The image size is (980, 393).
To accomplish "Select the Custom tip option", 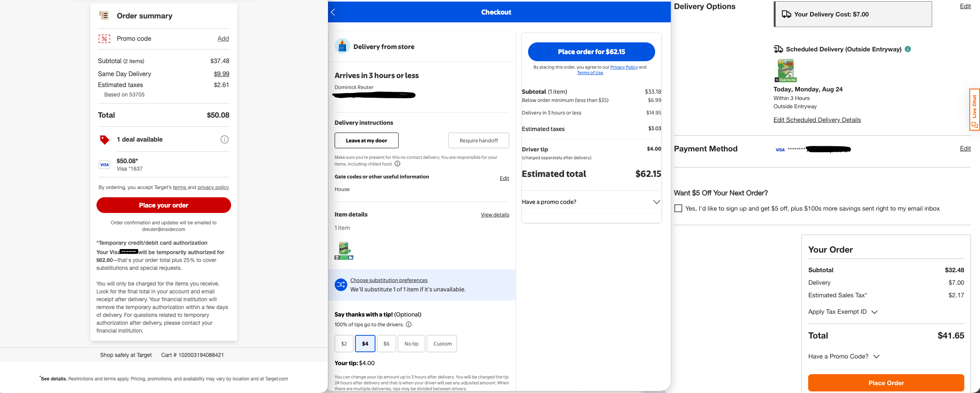I will (x=442, y=344).
